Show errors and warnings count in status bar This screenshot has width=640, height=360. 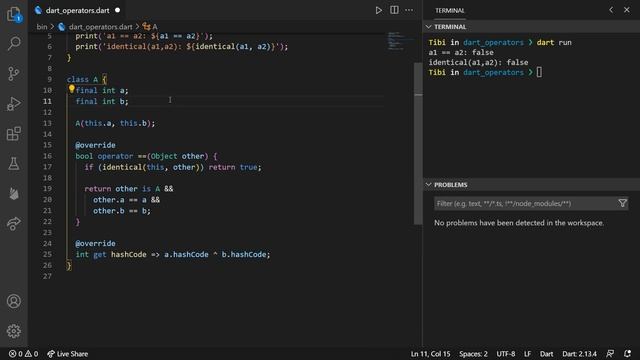pyautogui.click(x=23, y=354)
